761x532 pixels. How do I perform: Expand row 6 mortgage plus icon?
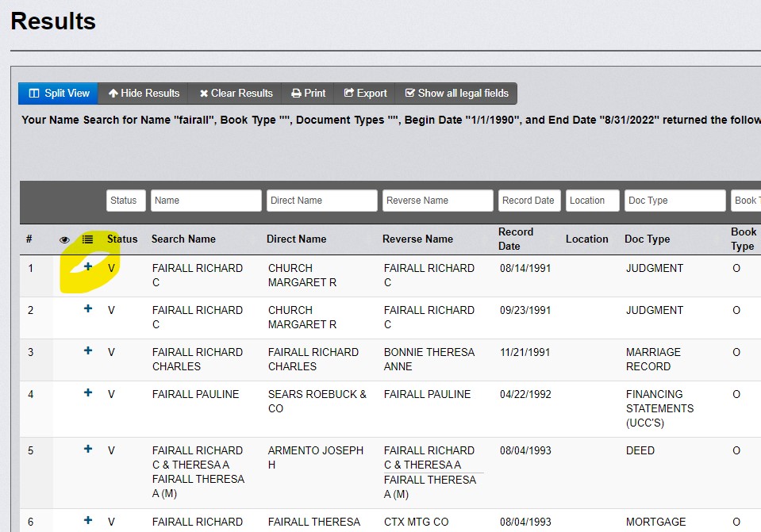click(x=88, y=520)
